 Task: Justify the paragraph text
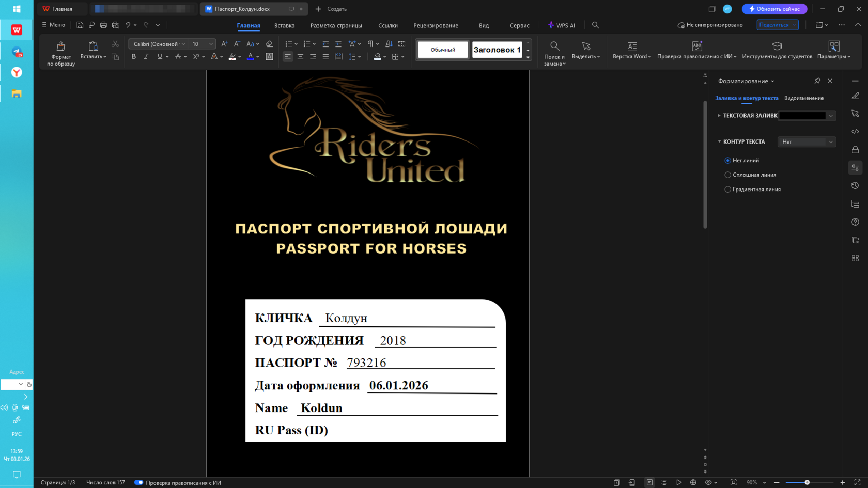(326, 57)
